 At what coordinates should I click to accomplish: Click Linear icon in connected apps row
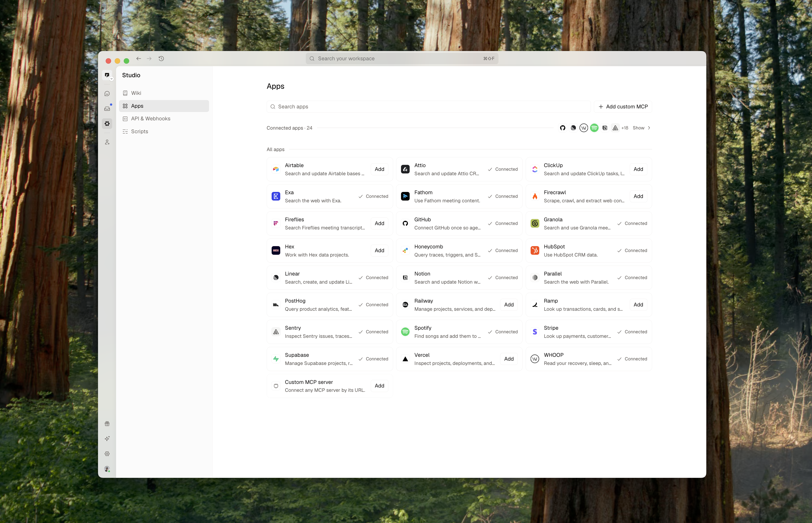[x=573, y=128]
